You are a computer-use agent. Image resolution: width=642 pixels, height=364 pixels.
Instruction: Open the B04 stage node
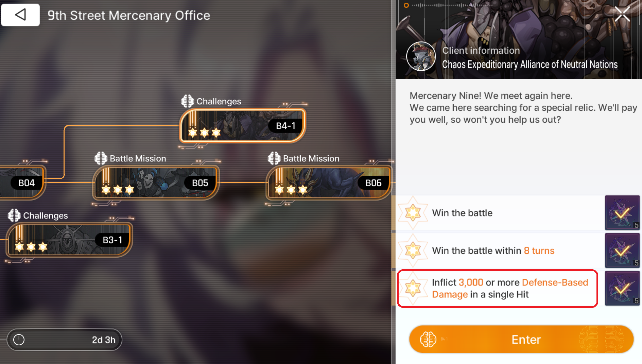(22, 183)
